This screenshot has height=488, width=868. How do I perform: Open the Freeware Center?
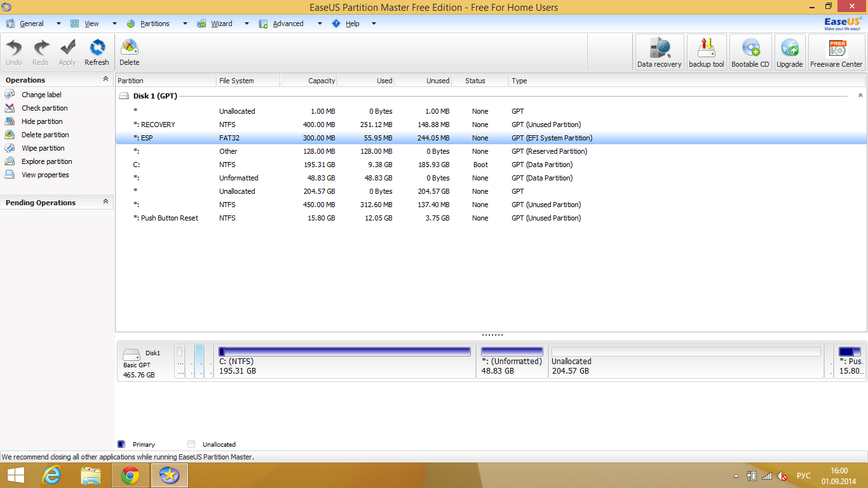pos(836,52)
